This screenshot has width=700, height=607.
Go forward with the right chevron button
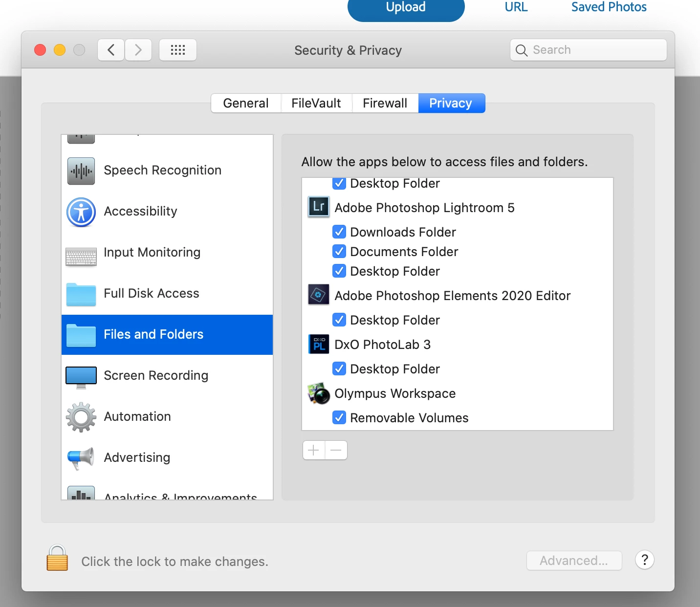coord(138,50)
